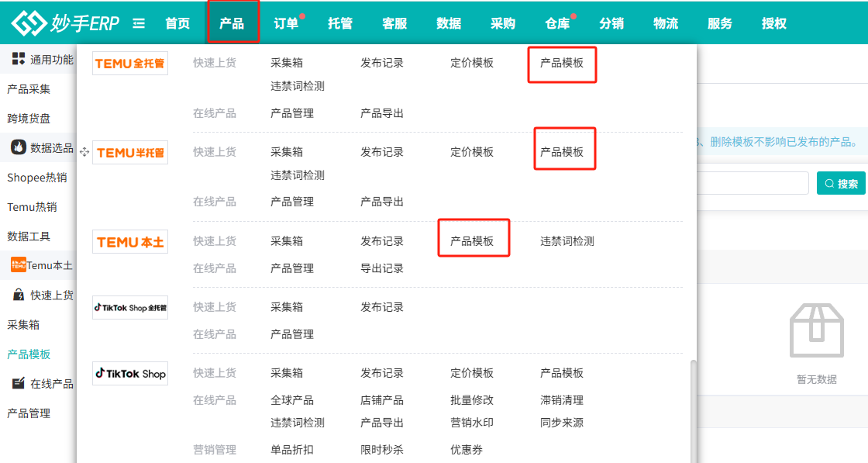The image size is (868, 463).
Task: Open 发布记录 under TEMU本土
Action: coord(382,241)
